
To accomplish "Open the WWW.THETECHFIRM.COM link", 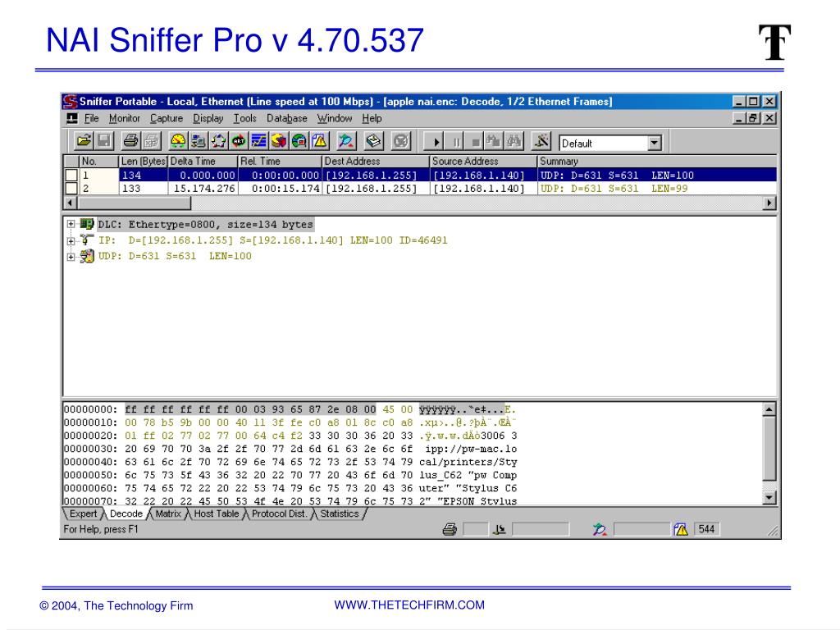I will click(x=409, y=605).
